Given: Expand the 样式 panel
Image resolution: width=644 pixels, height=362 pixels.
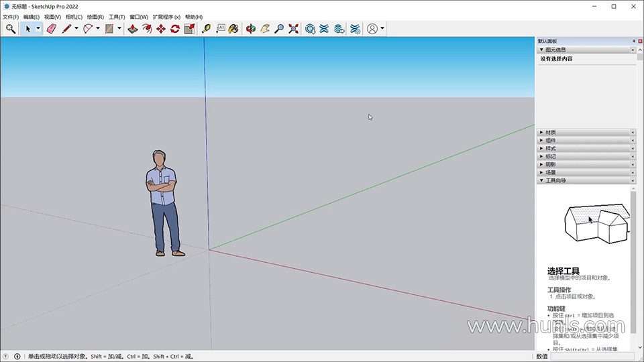Looking at the screenshot, I should [541, 148].
